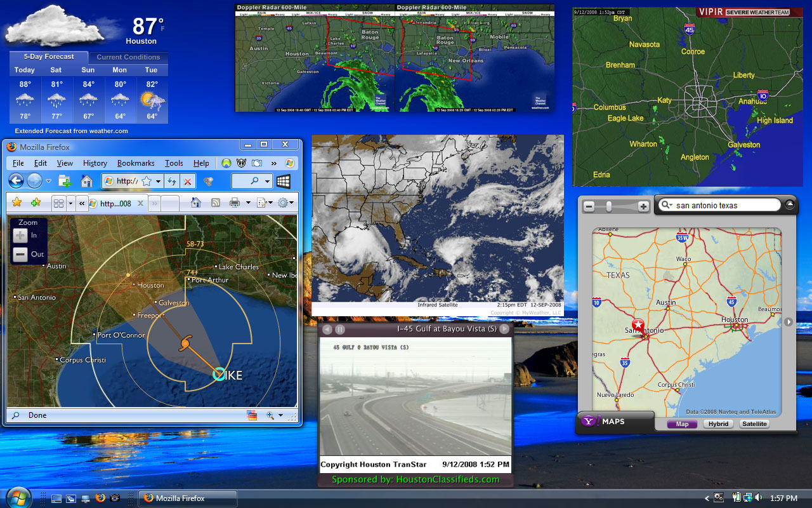The height and width of the screenshot is (508, 812).
Task: Select the Hybrid view in Yahoo Maps
Action: coord(718,424)
